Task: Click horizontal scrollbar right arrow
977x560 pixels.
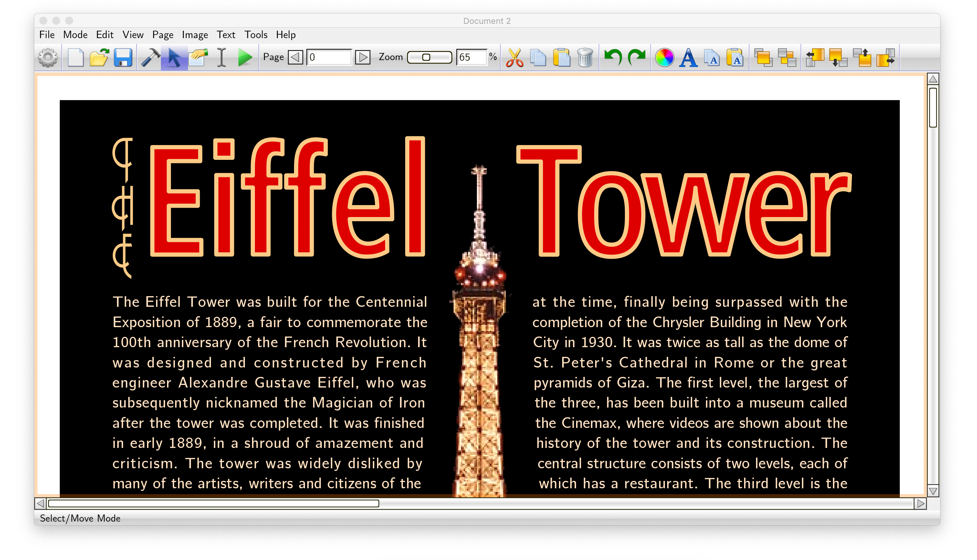Action: [x=920, y=503]
